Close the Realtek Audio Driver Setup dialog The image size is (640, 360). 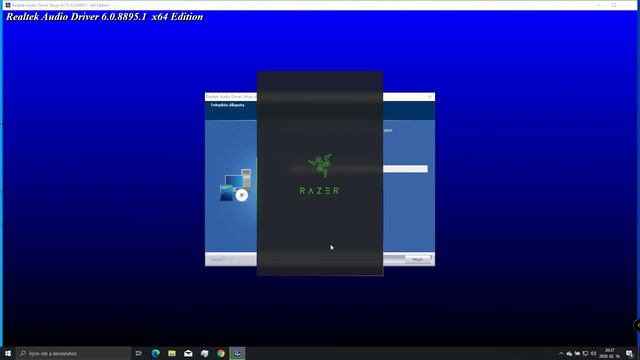click(x=430, y=97)
